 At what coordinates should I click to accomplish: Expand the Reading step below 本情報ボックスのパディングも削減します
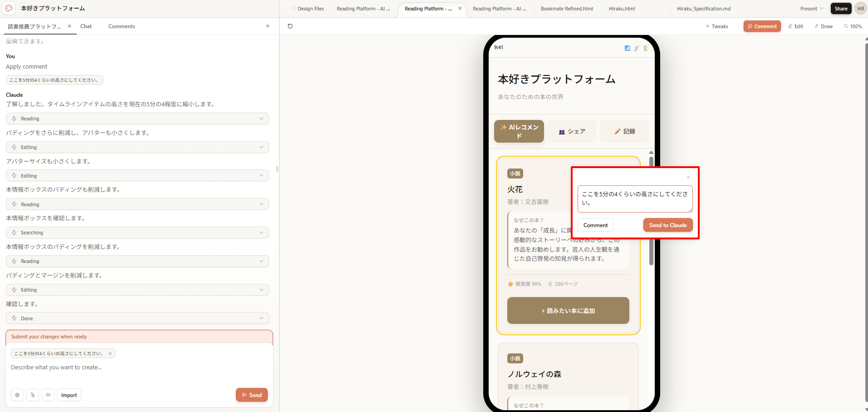[137, 204]
